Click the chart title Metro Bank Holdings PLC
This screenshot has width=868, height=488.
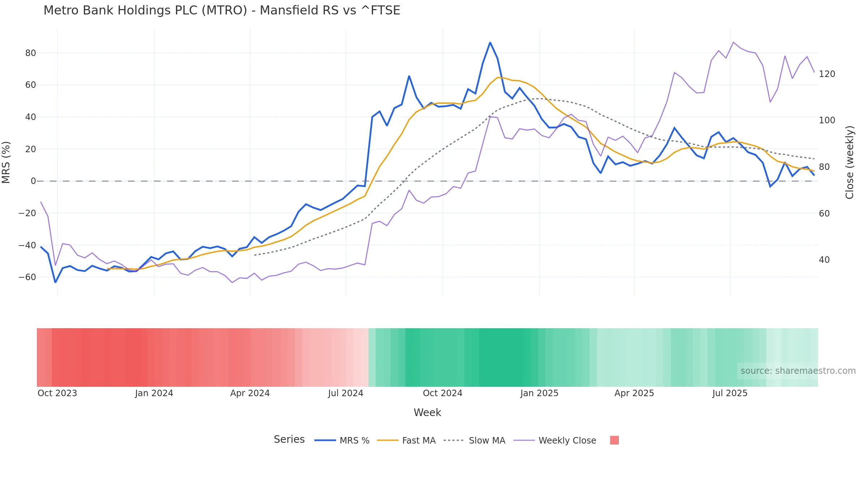click(222, 10)
